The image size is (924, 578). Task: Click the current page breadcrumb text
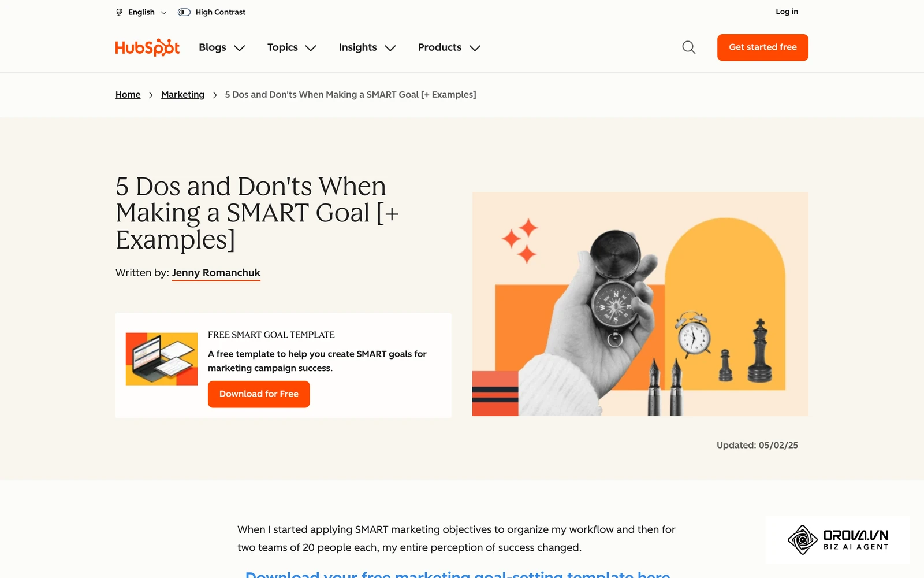pos(351,95)
